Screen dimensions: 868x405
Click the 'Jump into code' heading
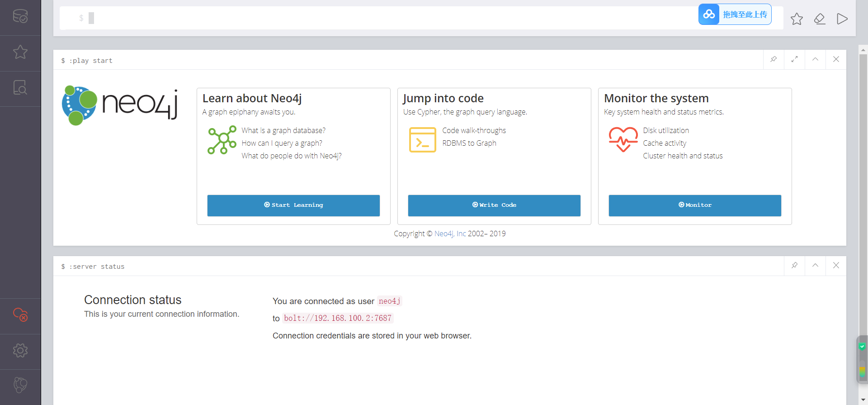pyautogui.click(x=443, y=98)
